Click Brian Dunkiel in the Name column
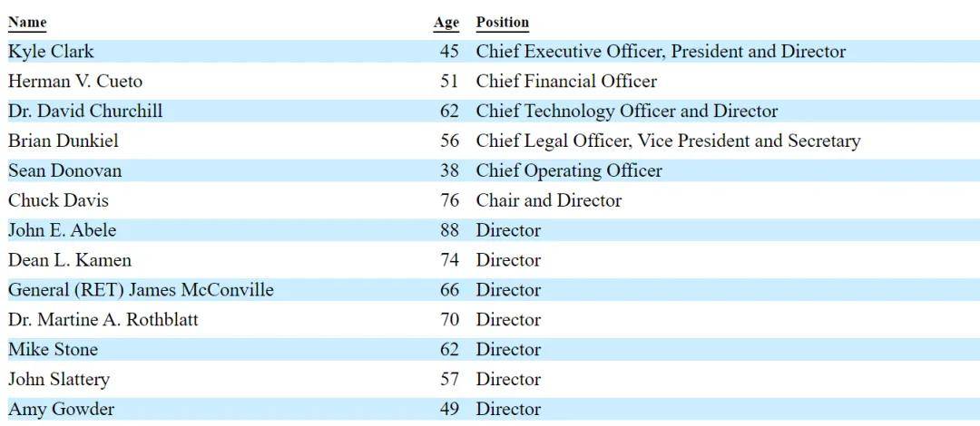The width and height of the screenshot is (980, 426). tap(64, 141)
